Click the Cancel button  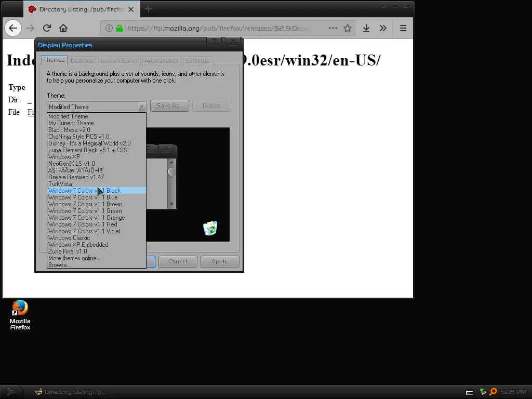click(178, 261)
